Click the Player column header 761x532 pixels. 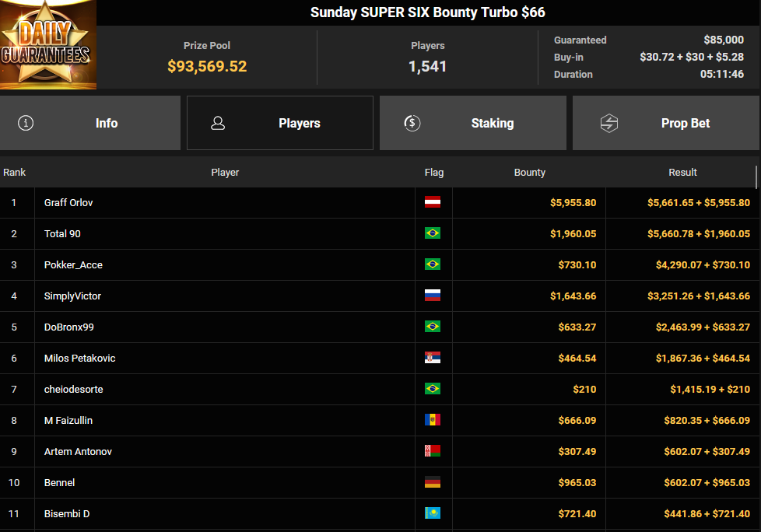[225, 172]
